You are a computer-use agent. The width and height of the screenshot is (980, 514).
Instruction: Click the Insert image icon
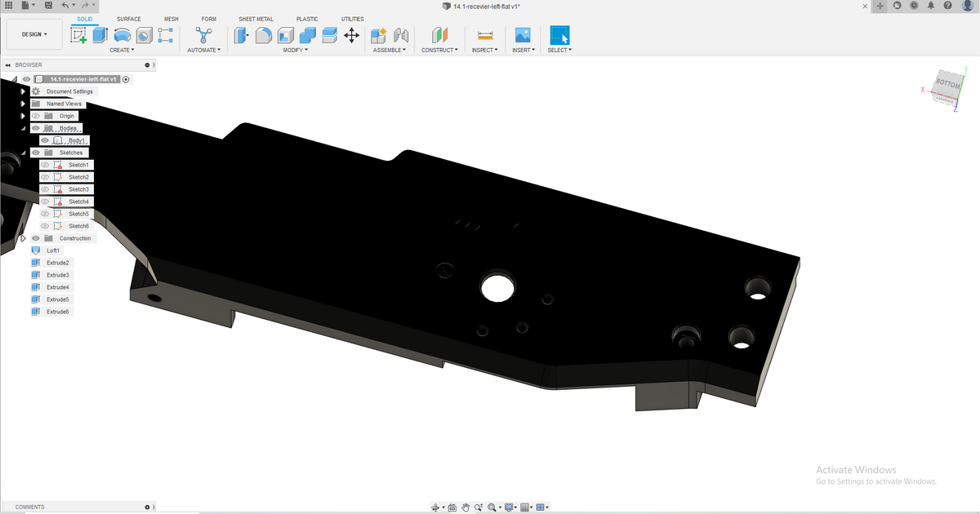pyautogui.click(x=523, y=35)
